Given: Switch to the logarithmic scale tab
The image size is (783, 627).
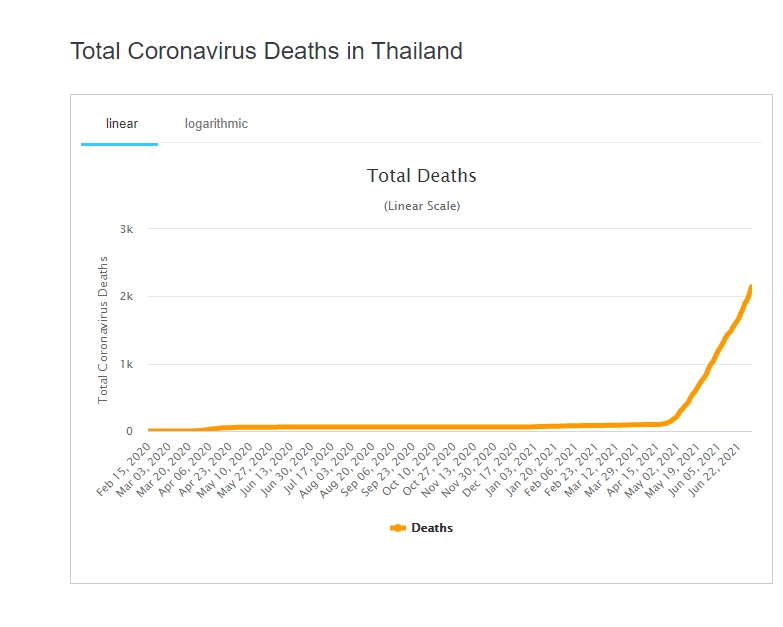Looking at the screenshot, I should (x=216, y=124).
